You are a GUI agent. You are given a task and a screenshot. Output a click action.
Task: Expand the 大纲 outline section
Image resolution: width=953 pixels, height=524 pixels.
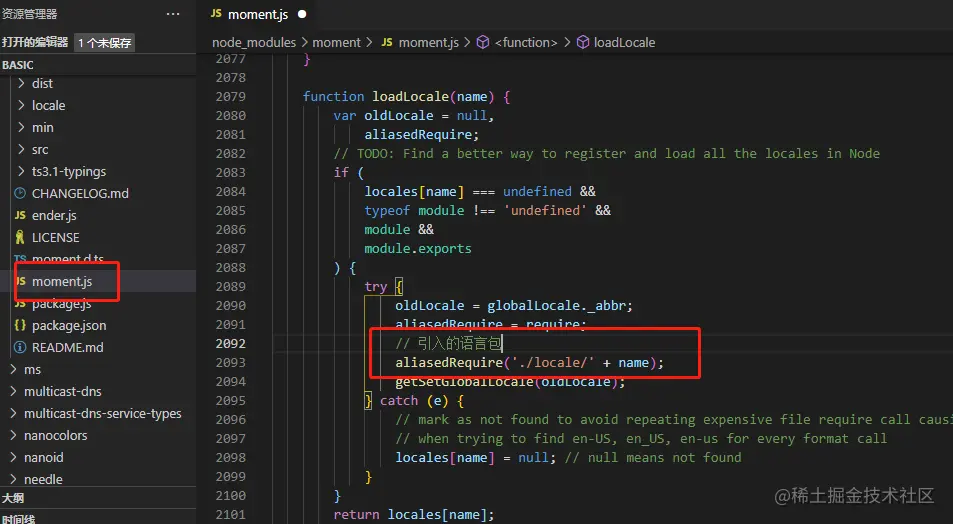click(x=98, y=497)
